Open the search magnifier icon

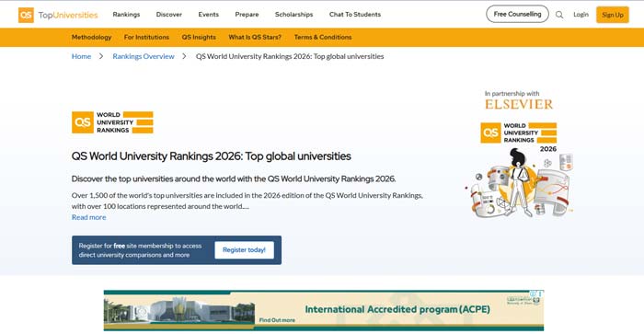[x=559, y=15]
